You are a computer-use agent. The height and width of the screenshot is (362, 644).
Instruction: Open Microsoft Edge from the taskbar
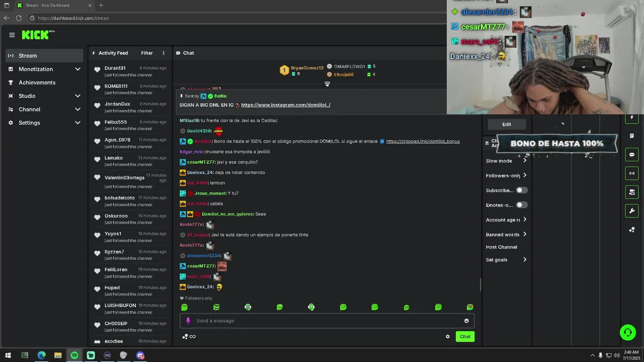[41, 355]
